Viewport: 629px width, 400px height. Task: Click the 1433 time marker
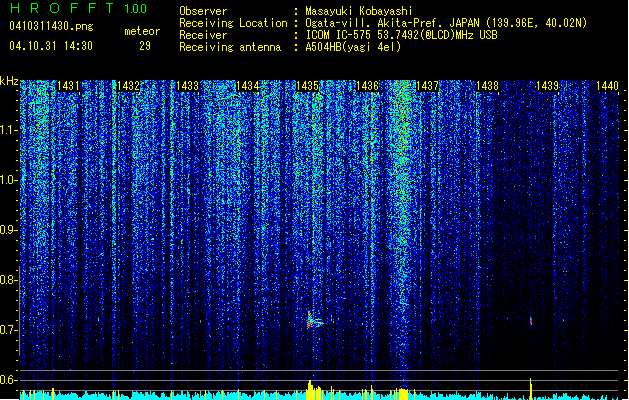coord(188,86)
